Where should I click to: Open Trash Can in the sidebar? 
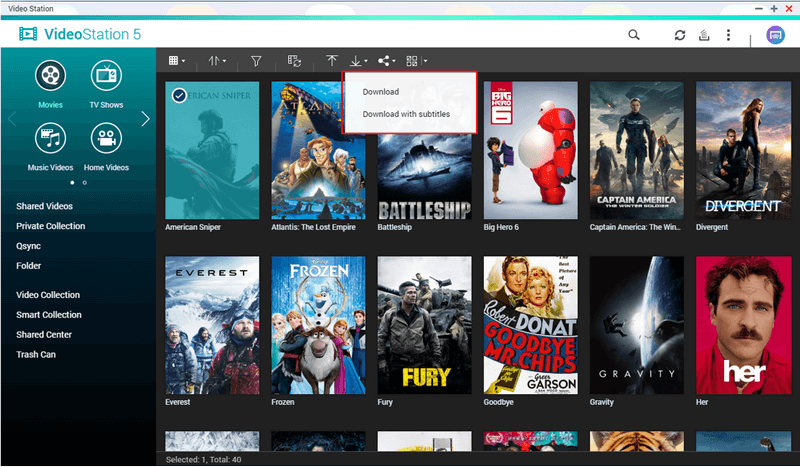[36, 355]
